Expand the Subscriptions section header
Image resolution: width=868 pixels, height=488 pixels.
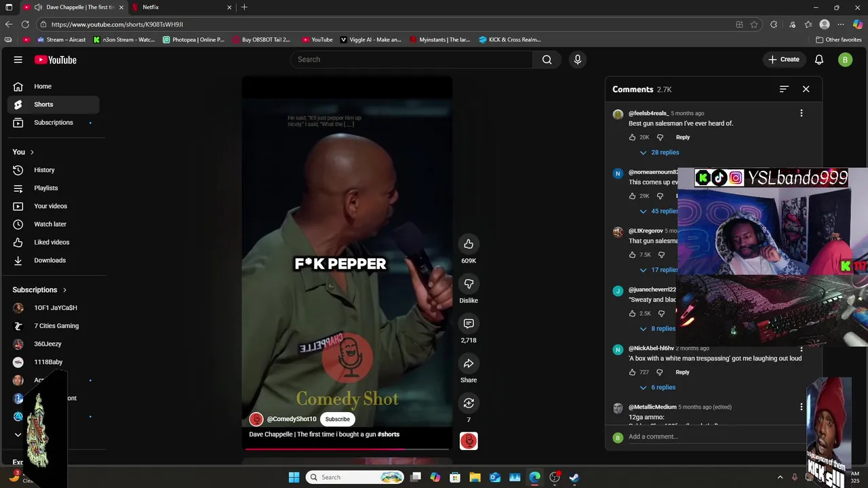[x=40, y=290]
